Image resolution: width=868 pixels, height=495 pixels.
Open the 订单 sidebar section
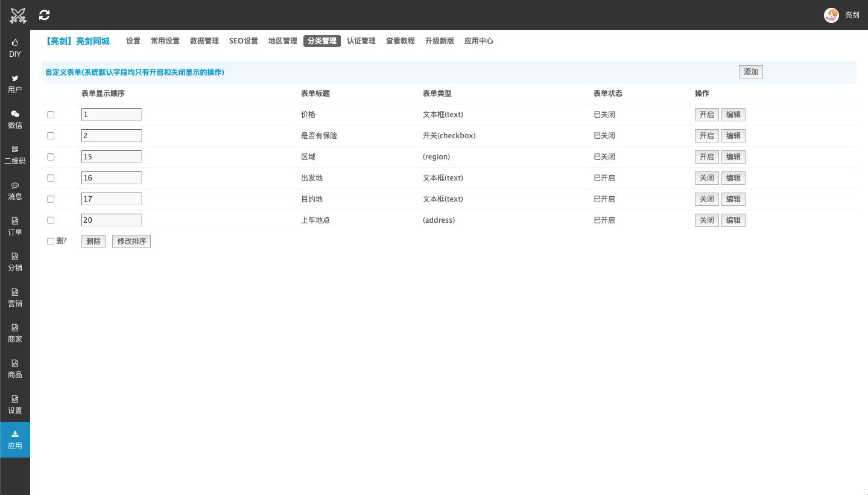15,226
